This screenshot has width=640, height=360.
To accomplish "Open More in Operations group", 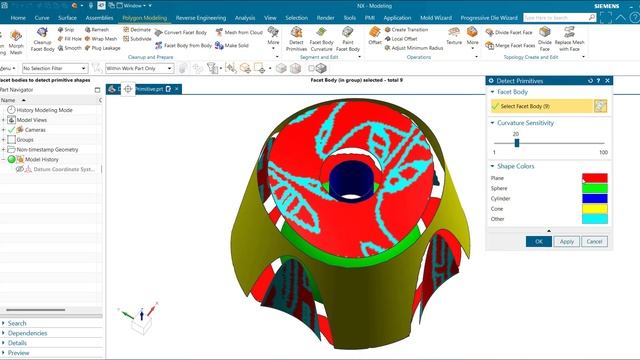I will pos(472,38).
